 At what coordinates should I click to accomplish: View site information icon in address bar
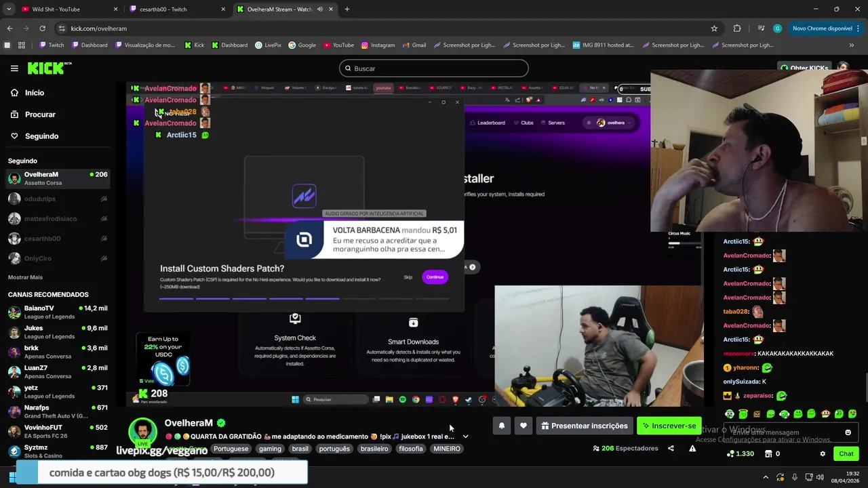click(62, 28)
